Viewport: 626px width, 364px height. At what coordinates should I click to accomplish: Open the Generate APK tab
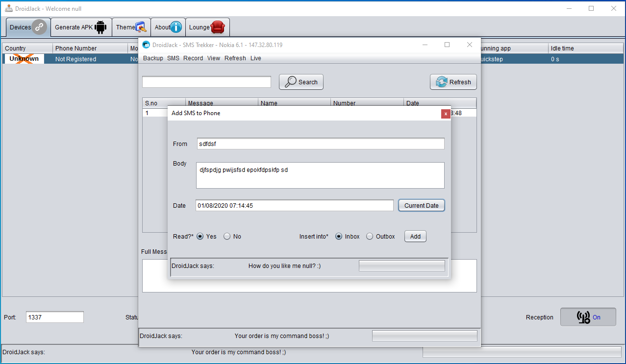pyautogui.click(x=81, y=27)
